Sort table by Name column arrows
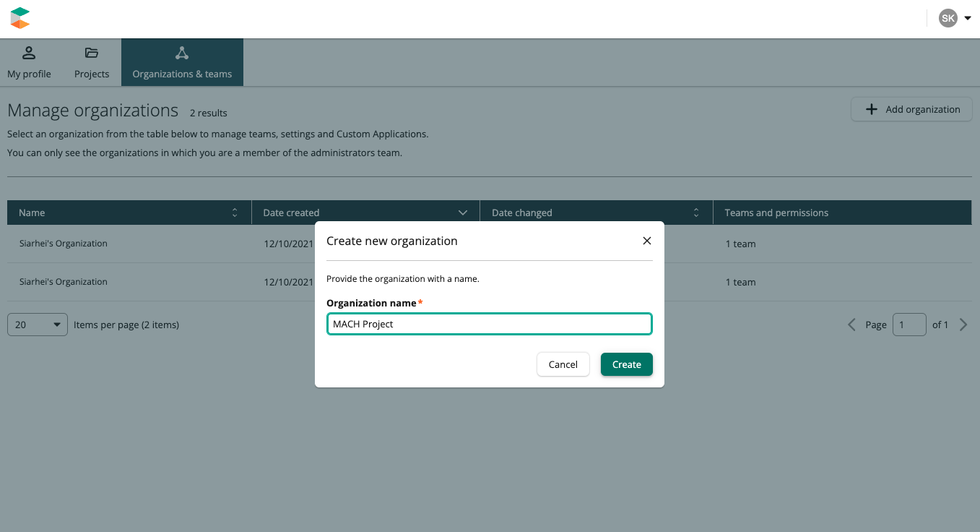This screenshot has width=980, height=532. [x=235, y=213]
